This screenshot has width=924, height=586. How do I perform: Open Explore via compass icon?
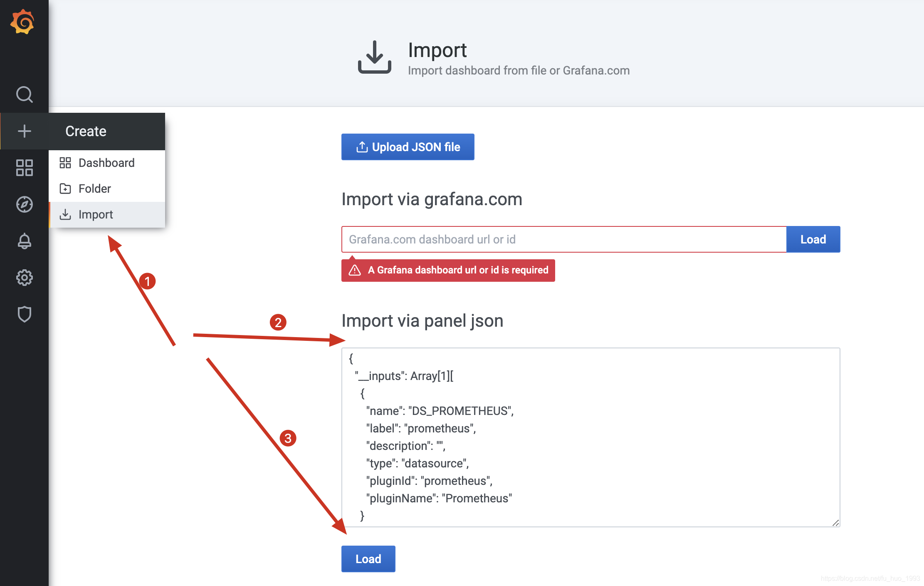(24, 204)
